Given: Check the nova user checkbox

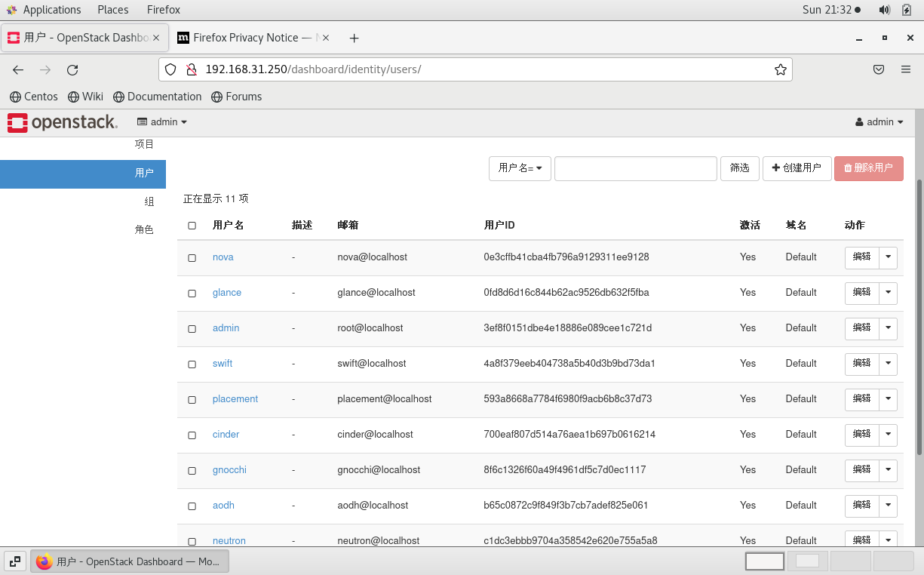Looking at the screenshot, I should pos(192,258).
